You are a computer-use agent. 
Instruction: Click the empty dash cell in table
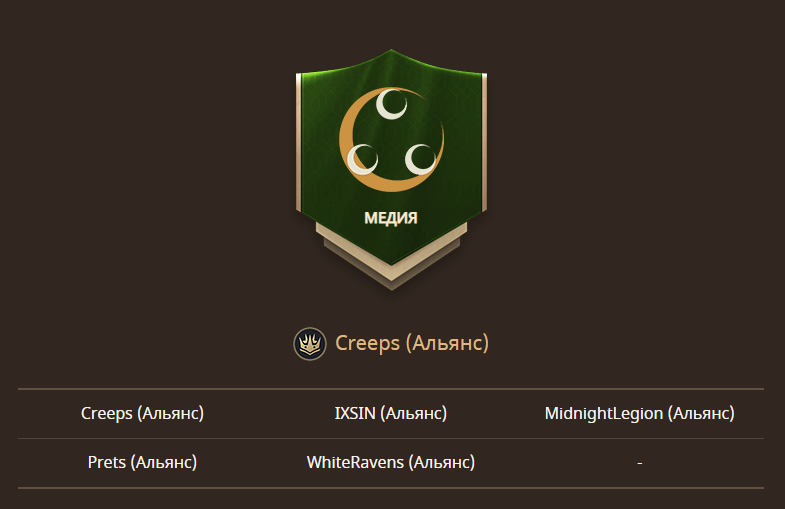tap(640, 463)
